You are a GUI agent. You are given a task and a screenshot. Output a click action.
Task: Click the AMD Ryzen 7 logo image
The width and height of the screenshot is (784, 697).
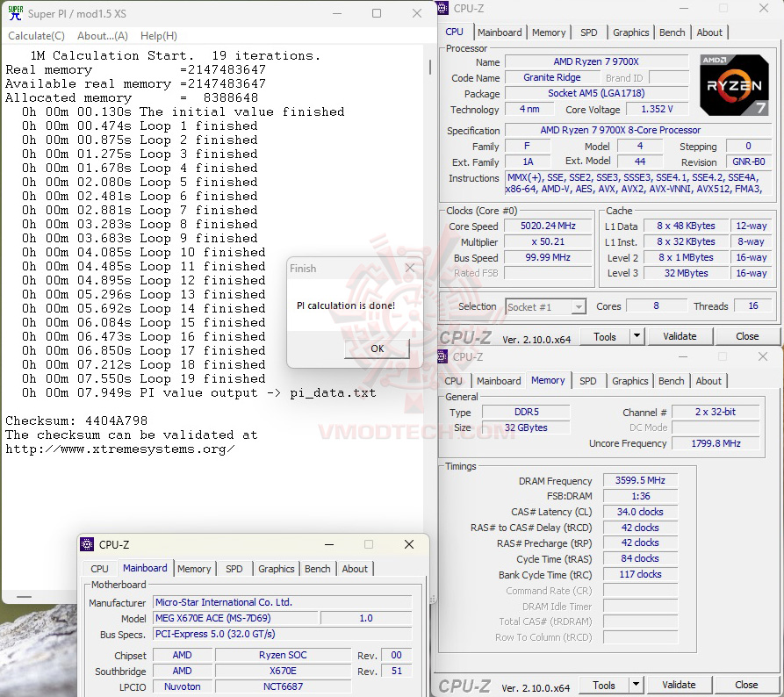tap(734, 85)
